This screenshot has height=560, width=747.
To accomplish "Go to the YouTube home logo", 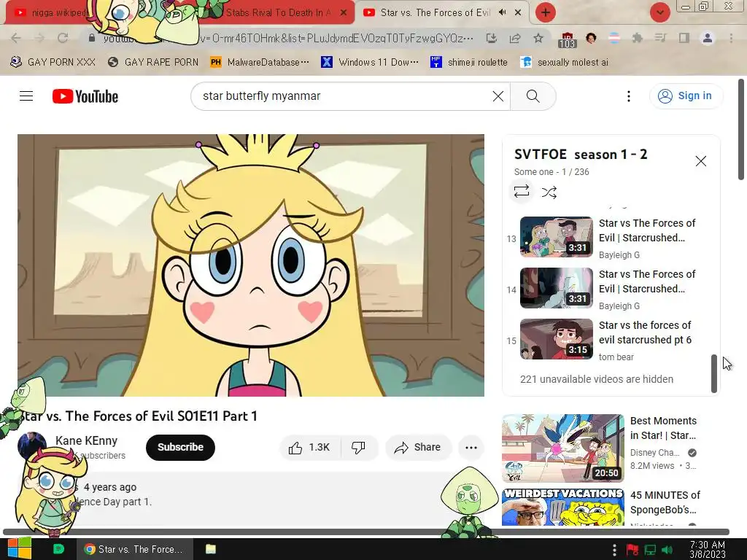I will (x=85, y=96).
